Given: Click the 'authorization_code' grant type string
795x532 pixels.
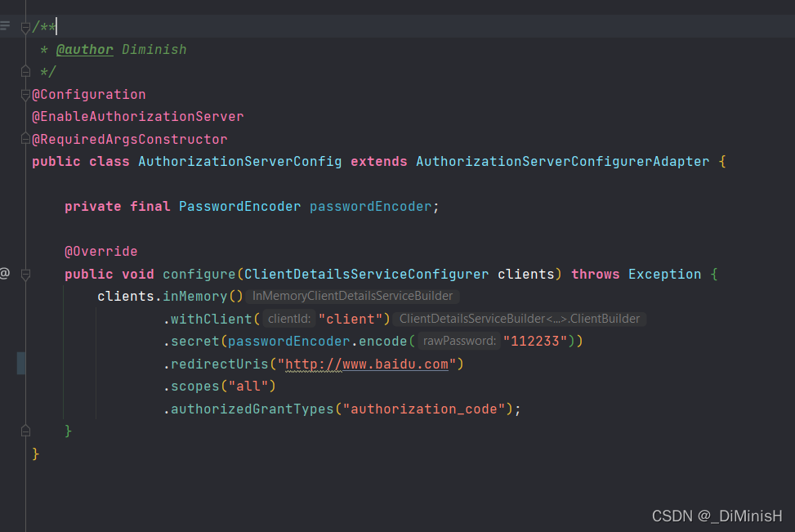Looking at the screenshot, I should pyautogui.click(x=425, y=409).
